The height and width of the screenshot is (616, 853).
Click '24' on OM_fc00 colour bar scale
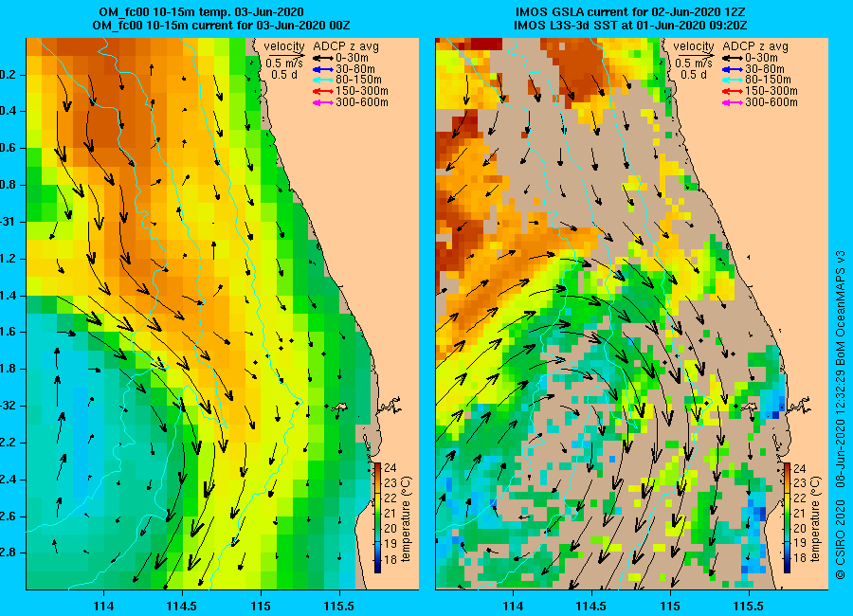coord(390,468)
